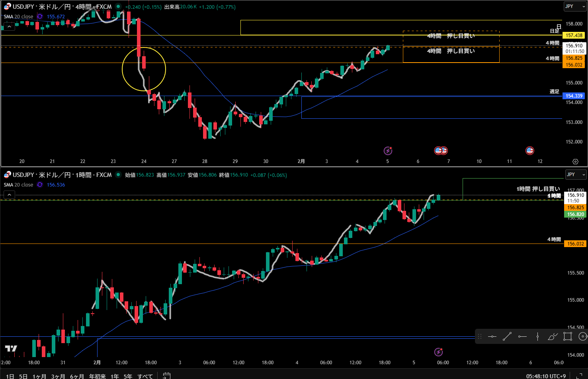The image size is (588, 379).
Task: Click the SMA refresh icon on 4-hour chart
Action: 40,17
